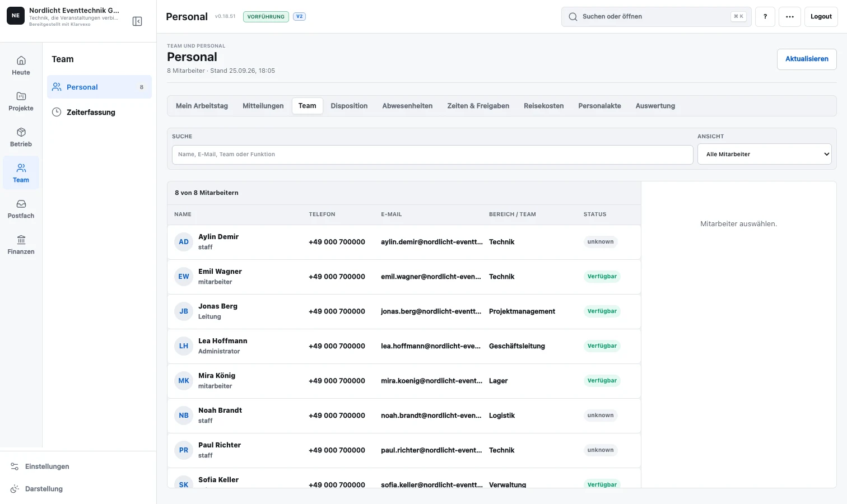Viewport: 847px width, 504px height.
Task: Click the Logout button
Action: click(821, 17)
